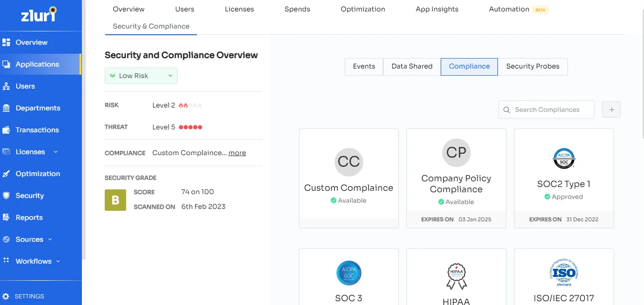Click the scan date 6th Feb 2023
644x305 pixels.
tap(203, 207)
